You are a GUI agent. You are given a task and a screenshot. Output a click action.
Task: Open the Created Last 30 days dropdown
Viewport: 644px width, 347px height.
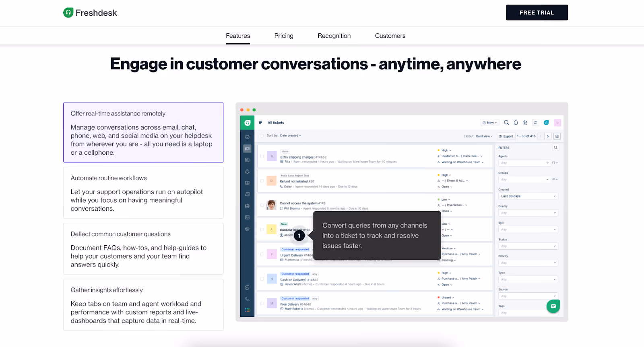tap(528, 196)
